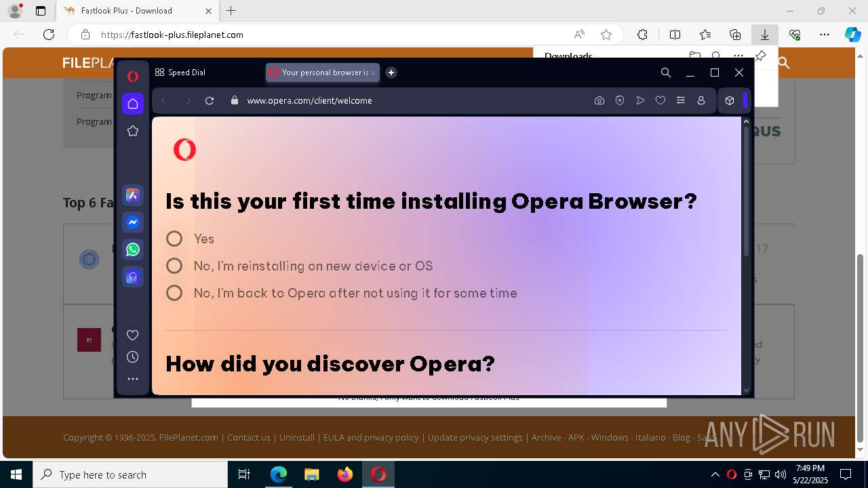
Task: Open Split screen in the Edge toolbar
Action: pyautogui.click(x=675, y=35)
